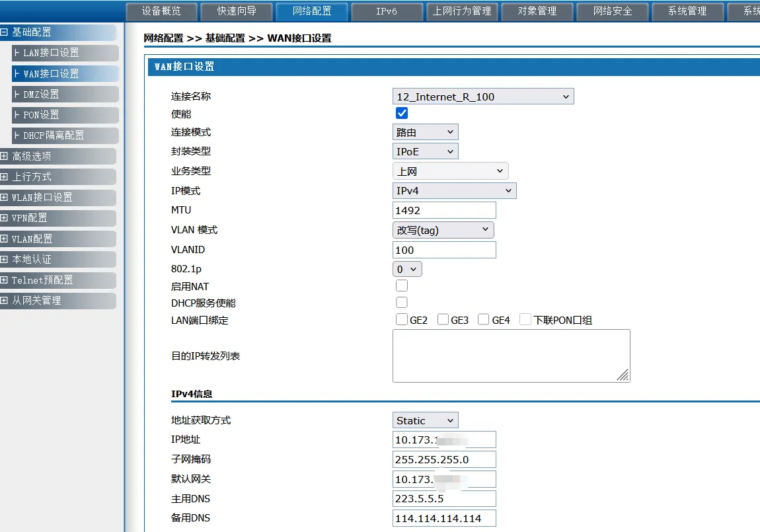Screen dimensions: 760x532
Task: Click the 目的IP转发列表 textarea resize handle
Action: (623, 375)
